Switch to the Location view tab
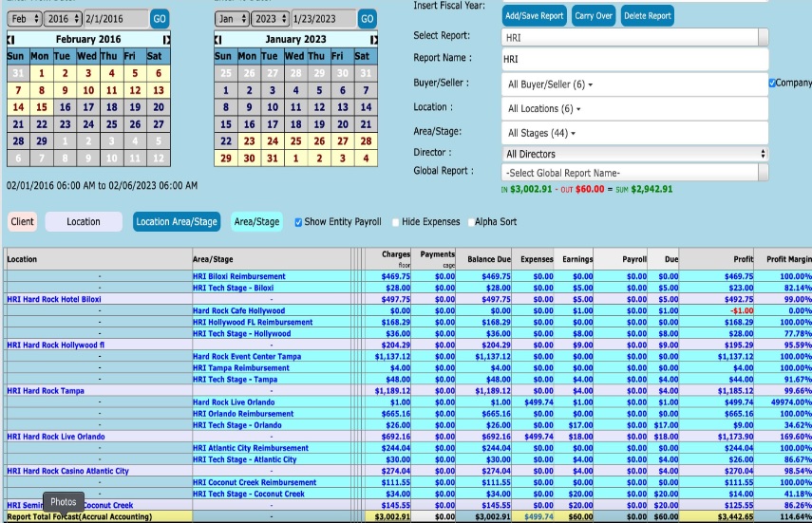 84,221
